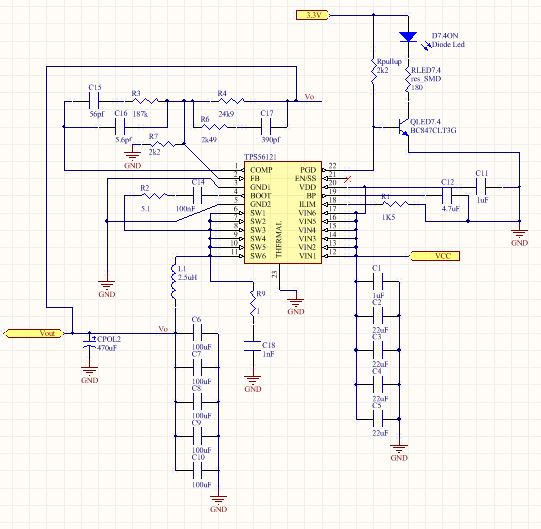This screenshot has width=541, height=529.
Task: Select resistor R7 2k2
Action: point(163,144)
